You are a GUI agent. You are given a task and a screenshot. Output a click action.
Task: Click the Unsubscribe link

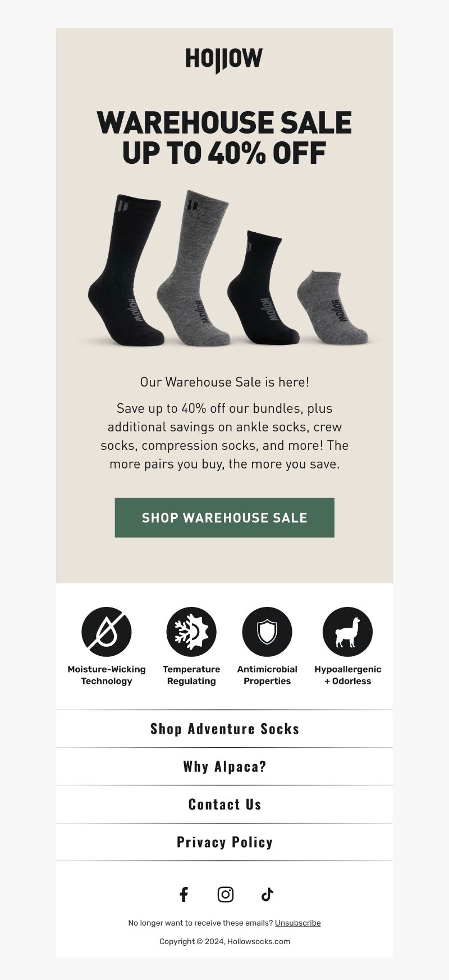[x=297, y=923]
